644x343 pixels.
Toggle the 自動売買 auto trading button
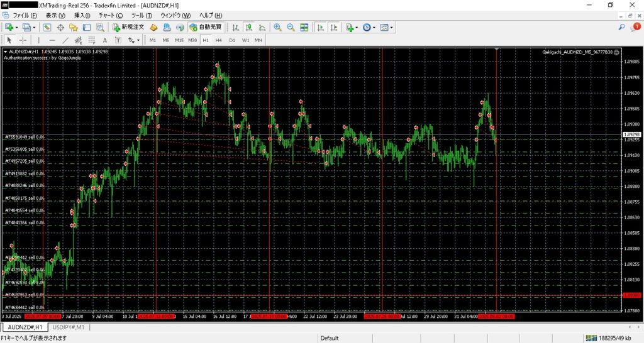[x=206, y=28]
